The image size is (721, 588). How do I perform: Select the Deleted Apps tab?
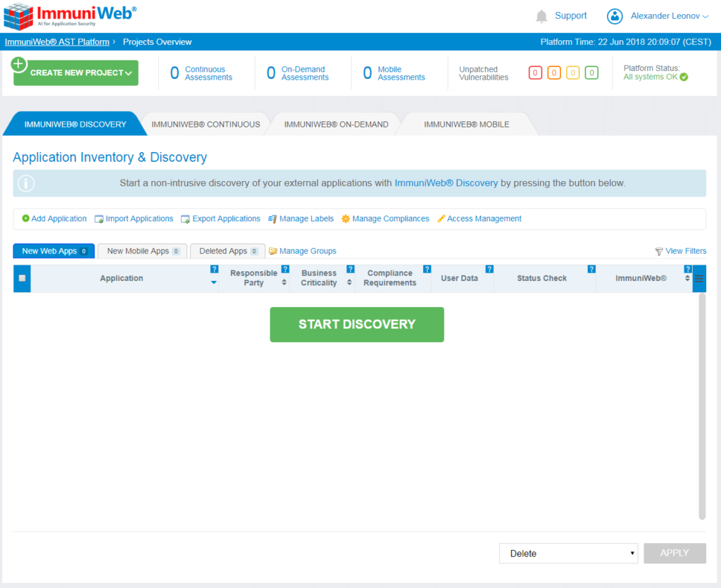(227, 251)
